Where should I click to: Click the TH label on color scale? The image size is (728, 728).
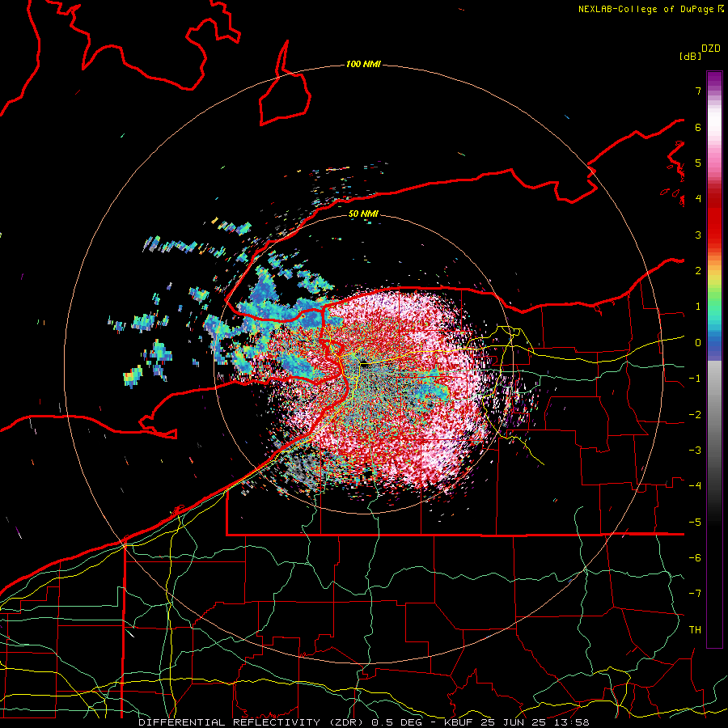(x=695, y=630)
